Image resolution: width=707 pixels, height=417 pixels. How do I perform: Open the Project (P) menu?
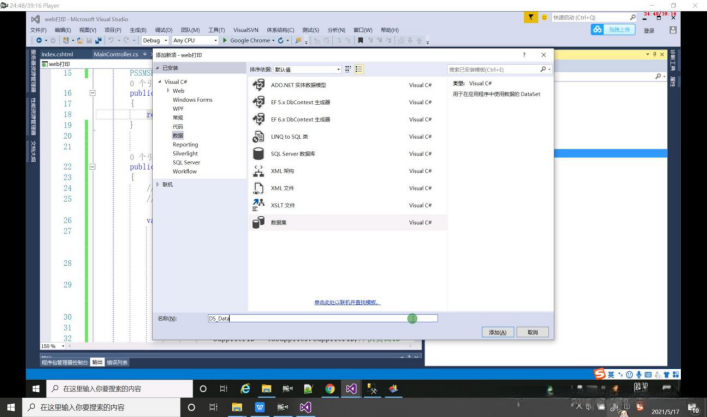pyautogui.click(x=113, y=30)
